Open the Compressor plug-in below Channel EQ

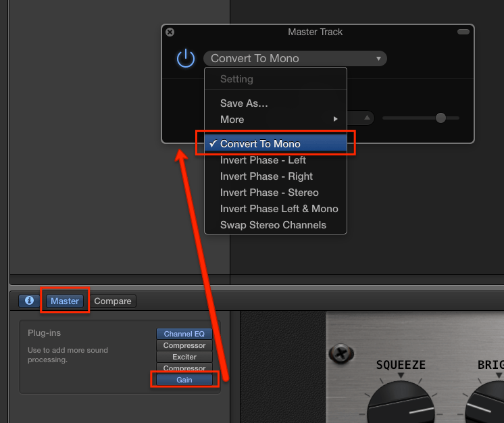[184, 345]
